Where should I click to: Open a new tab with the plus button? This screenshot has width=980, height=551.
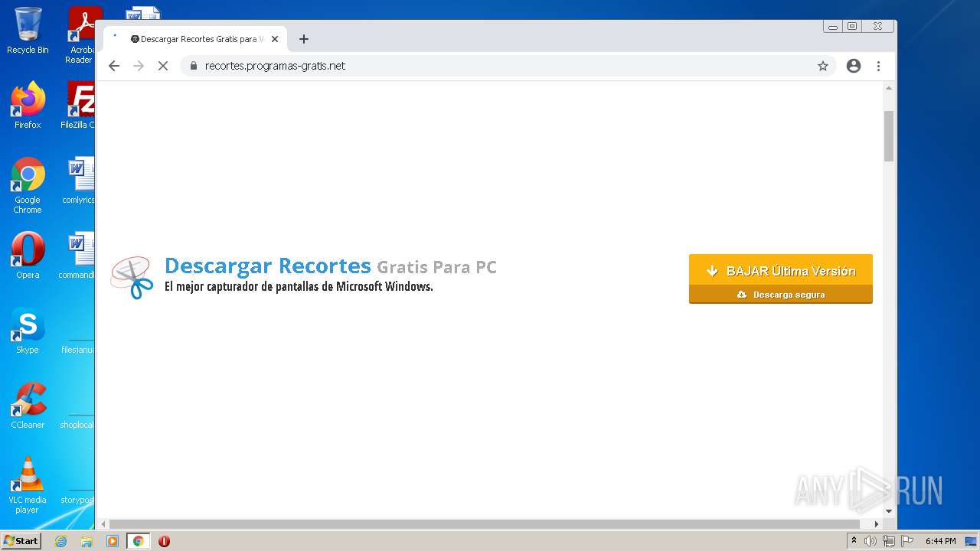tap(304, 39)
